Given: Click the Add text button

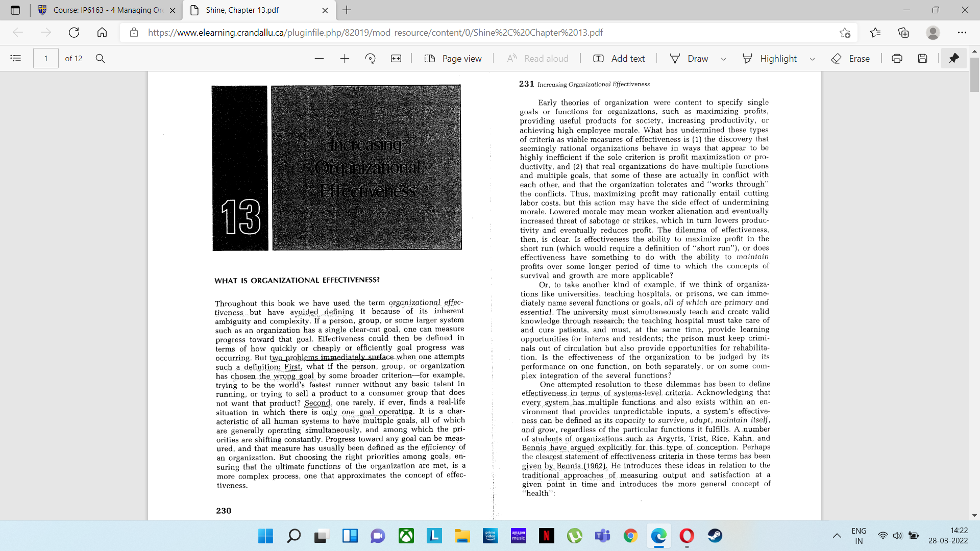Looking at the screenshot, I should 619,58.
